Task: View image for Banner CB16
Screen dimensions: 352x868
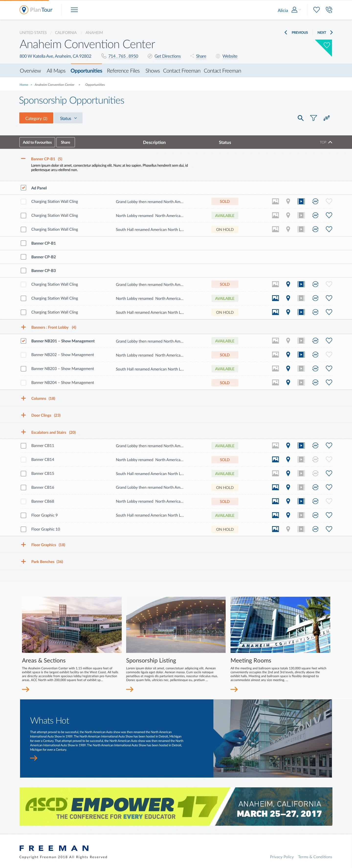Action: [275, 487]
